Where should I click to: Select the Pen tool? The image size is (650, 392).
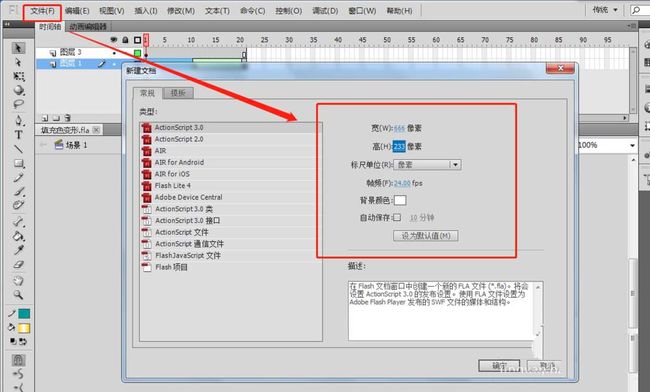18,121
